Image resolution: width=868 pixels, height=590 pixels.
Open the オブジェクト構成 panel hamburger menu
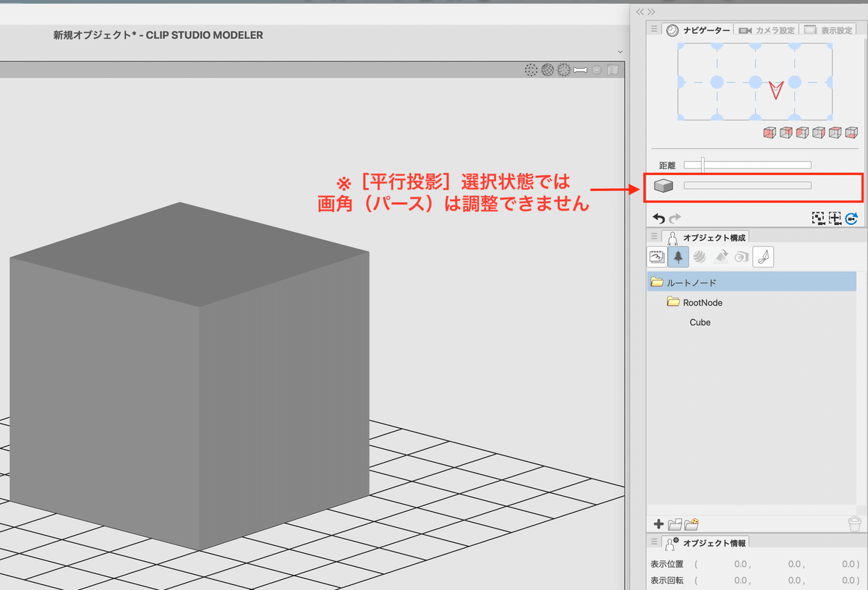pos(654,236)
